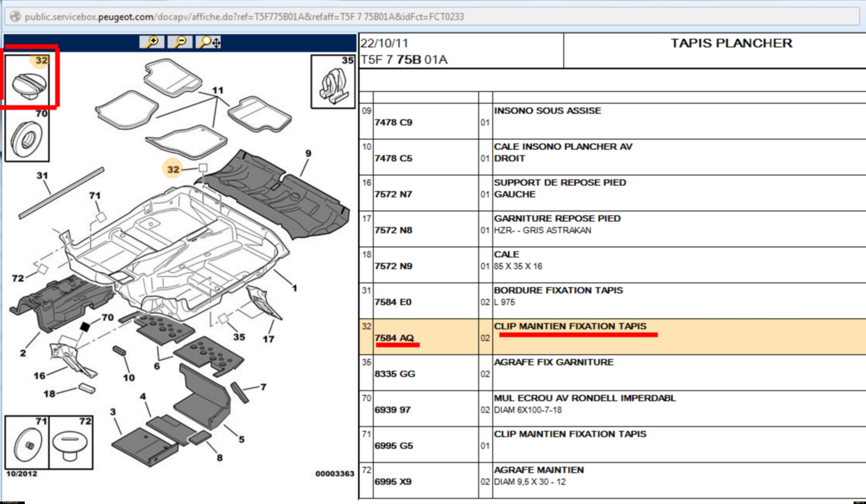
Task: Click part 70 washer nut thumbnail
Action: click(27, 137)
